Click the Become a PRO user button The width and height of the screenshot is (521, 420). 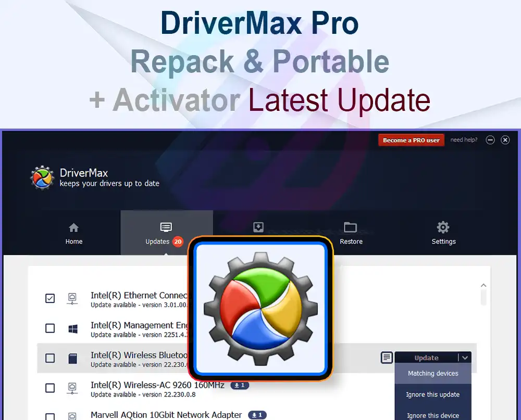point(411,140)
